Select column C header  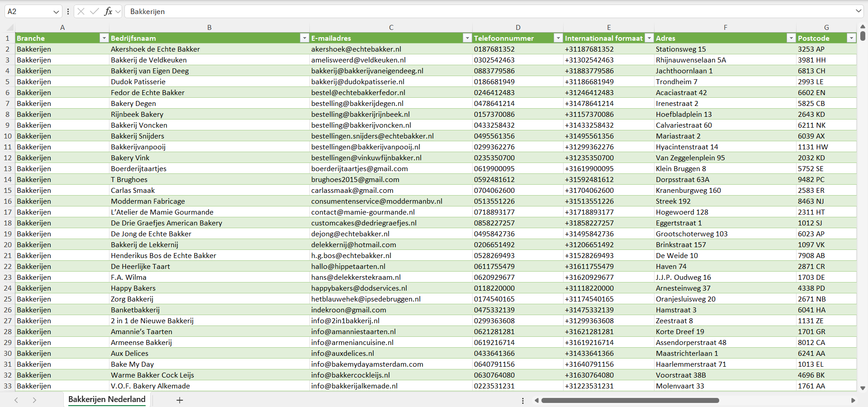(x=391, y=28)
